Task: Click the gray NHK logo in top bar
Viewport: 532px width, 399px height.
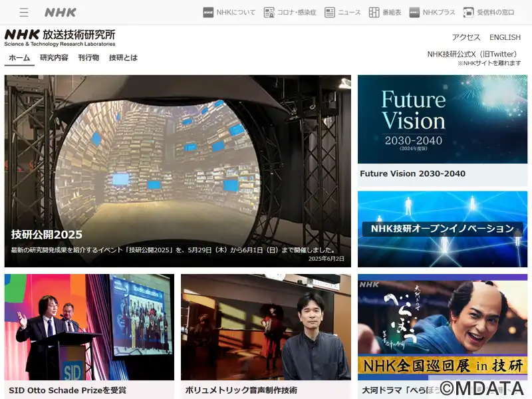Action: click(x=61, y=13)
